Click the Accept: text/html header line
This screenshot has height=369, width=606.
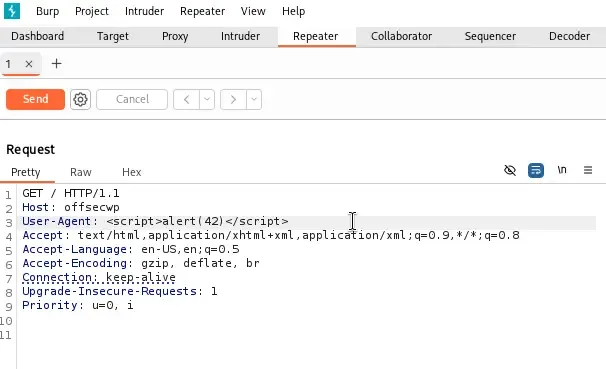271,235
